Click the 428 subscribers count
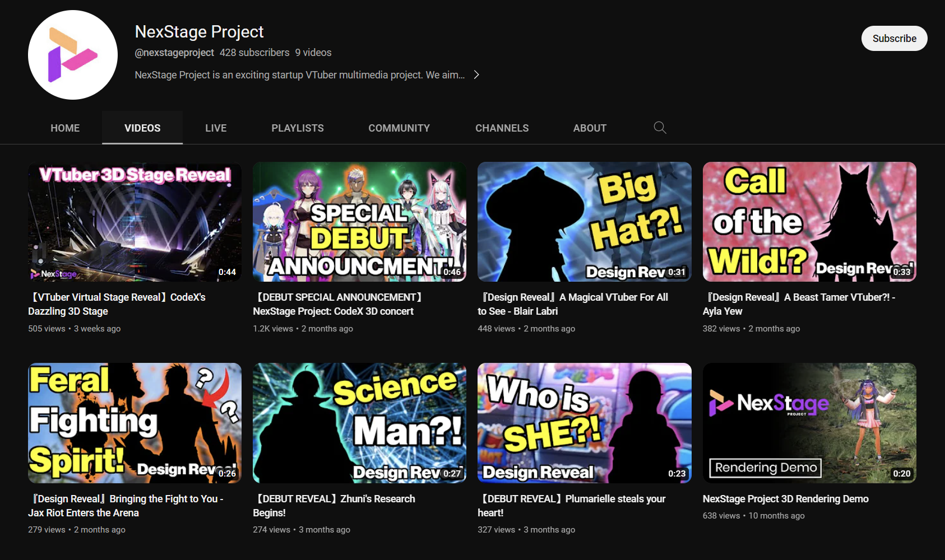The image size is (945, 560). (254, 52)
